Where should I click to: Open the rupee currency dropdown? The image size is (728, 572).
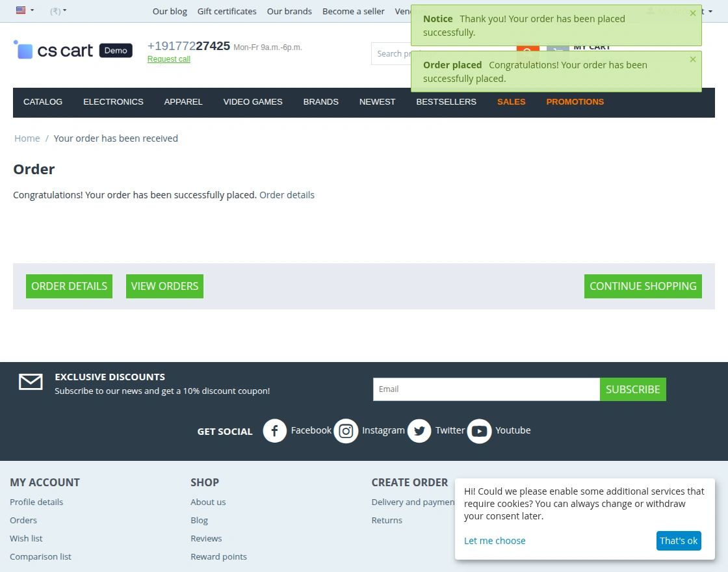[x=58, y=10]
